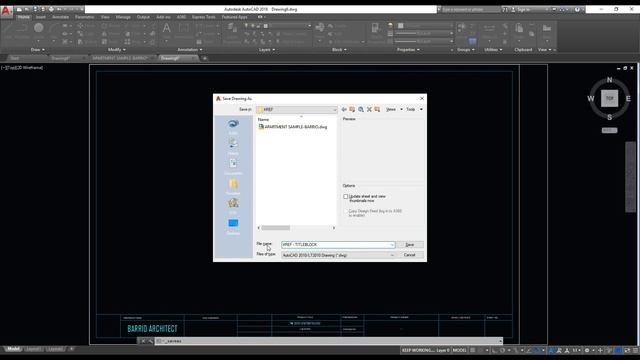Click the file list horizontal scrollbar thumb
This screenshot has height=360, width=640.
[276, 228]
